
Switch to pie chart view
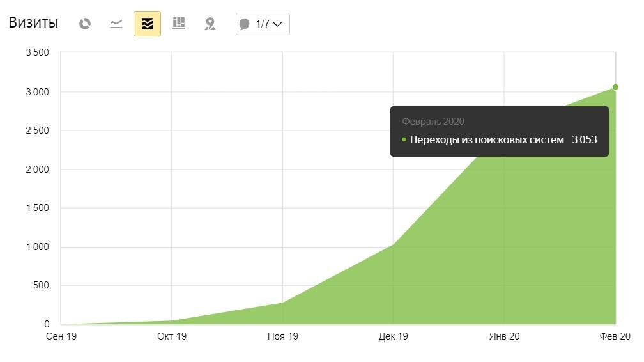(85, 24)
